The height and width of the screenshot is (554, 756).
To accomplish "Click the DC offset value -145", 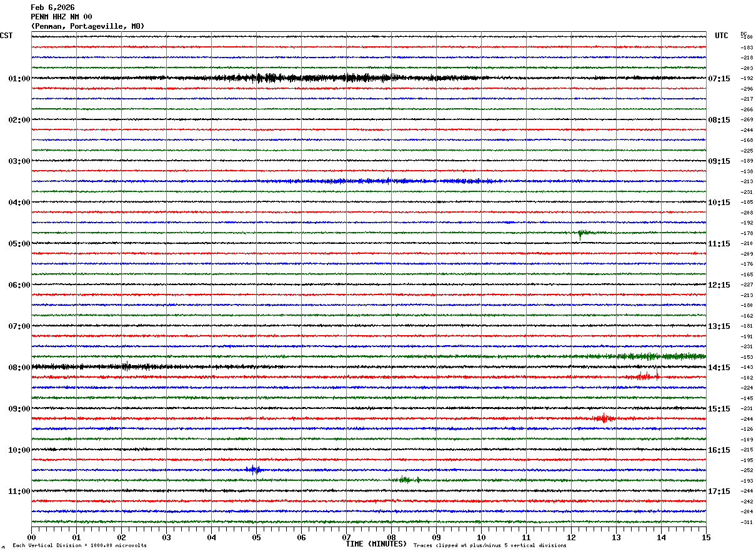I will pyautogui.click(x=747, y=398).
